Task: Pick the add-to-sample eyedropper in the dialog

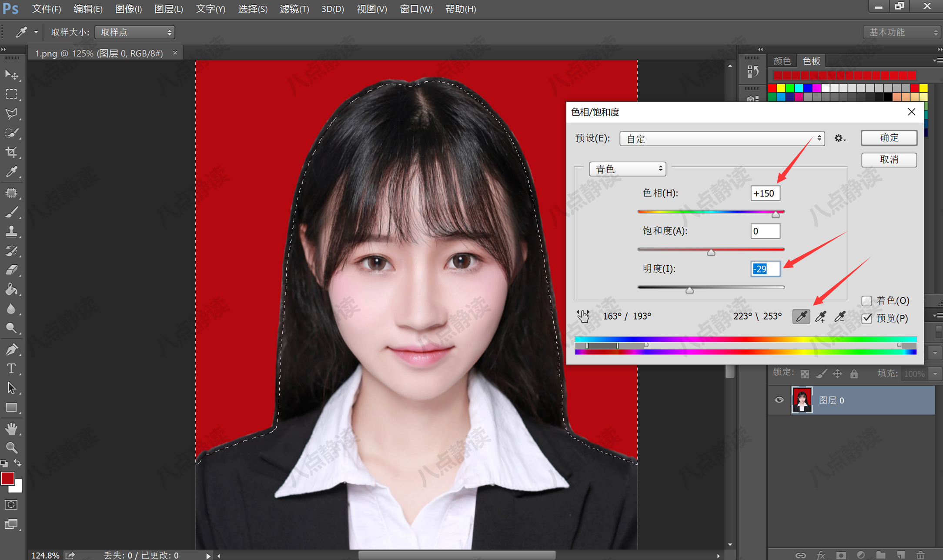Action: (x=820, y=316)
